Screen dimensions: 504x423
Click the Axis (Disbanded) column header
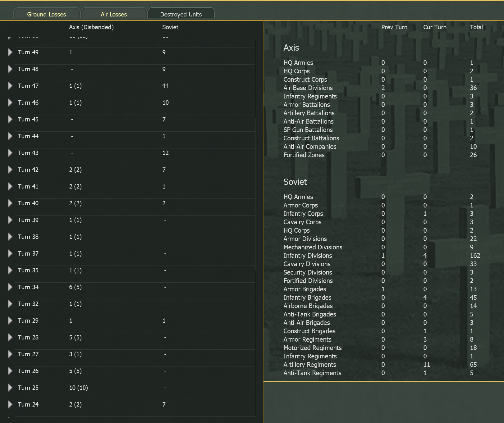91,27
